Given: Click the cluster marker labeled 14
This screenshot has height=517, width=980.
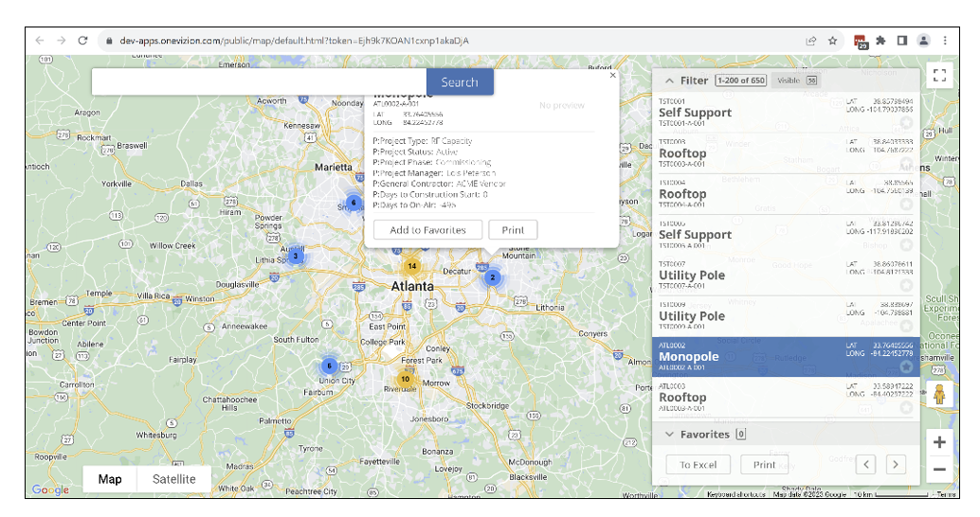Looking at the screenshot, I should click(412, 266).
